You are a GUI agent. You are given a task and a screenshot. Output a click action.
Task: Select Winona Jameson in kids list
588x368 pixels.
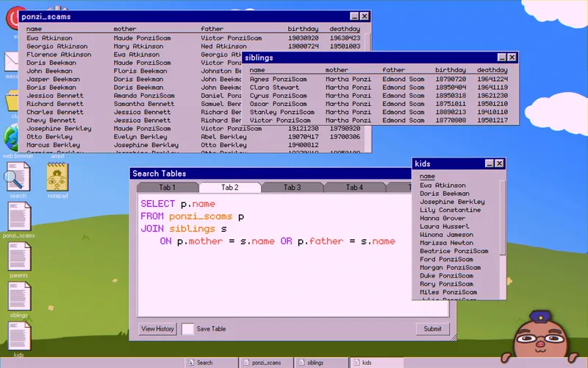click(x=446, y=235)
